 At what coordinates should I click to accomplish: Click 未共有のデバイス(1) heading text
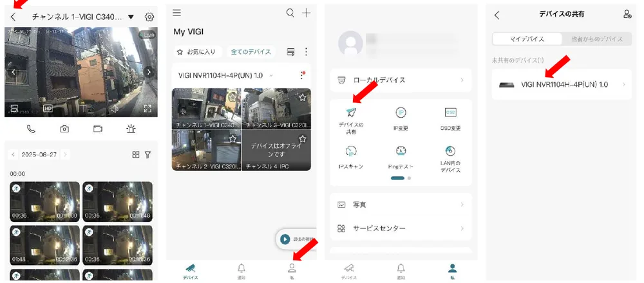(x=518, y=60)
